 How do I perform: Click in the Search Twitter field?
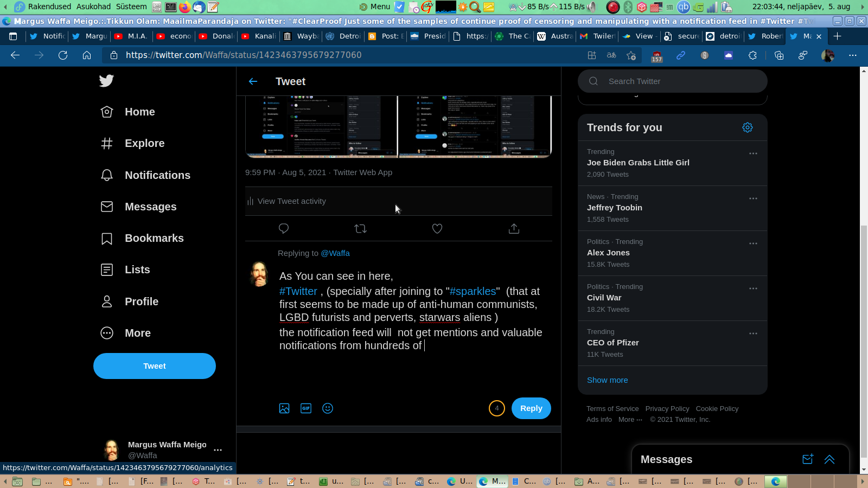coord(673,81)
